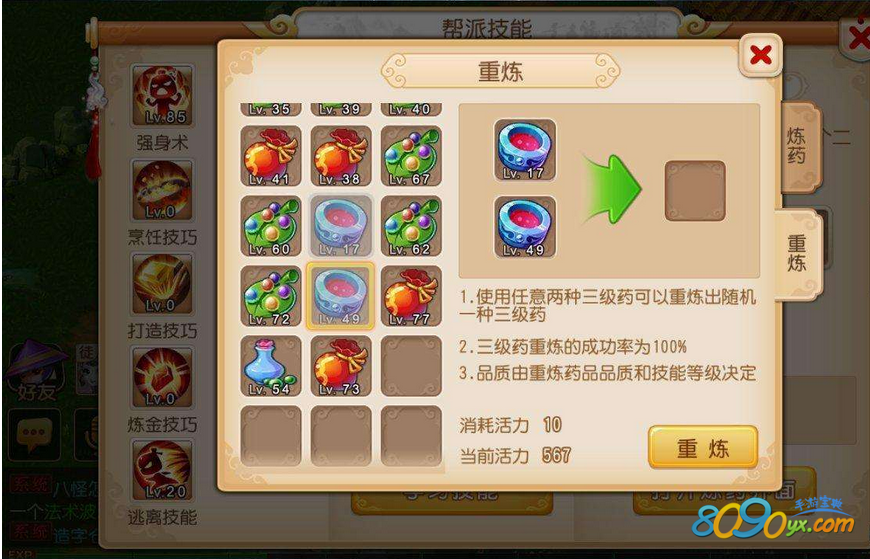Remove Lv.49 bowl from refine slot
Viewport: 870px width, 559px height.
[x=525, y=226]
